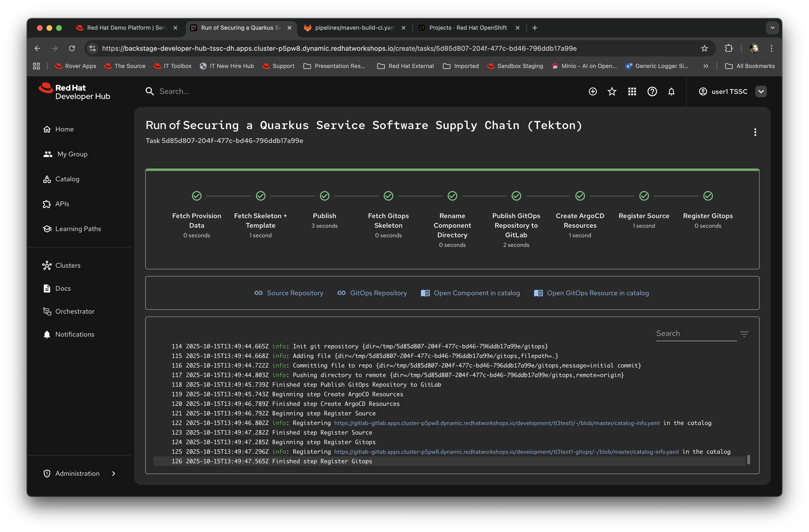Image resolution: width=809 pixels, height=532 pixels.
Task: Click the notifications bell in the header
Action: click(x=672, y=91)
